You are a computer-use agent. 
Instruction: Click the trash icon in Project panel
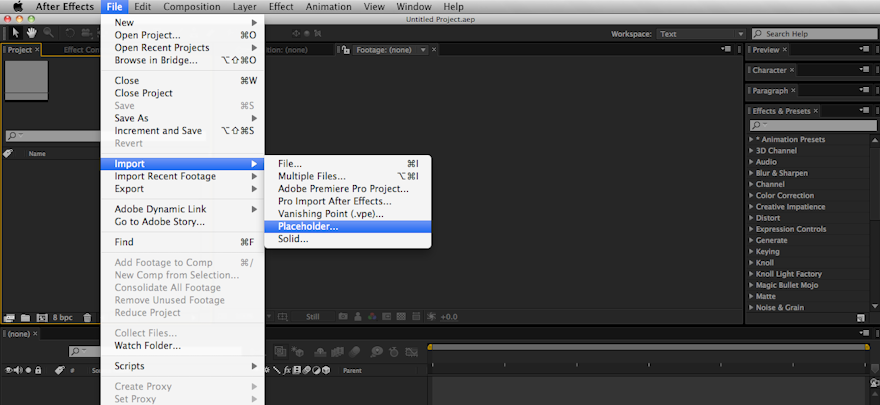(87, 317)
